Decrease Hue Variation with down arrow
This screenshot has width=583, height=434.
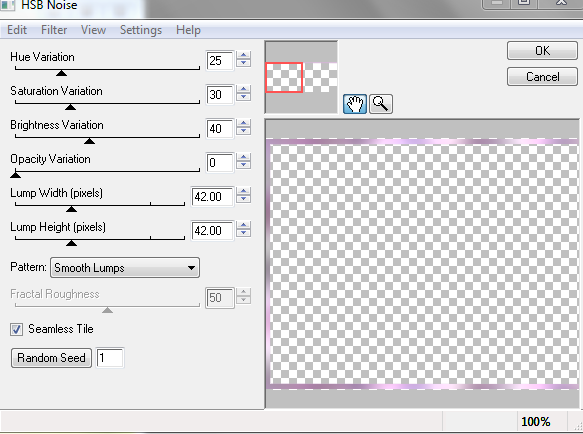tap(244, 63)
